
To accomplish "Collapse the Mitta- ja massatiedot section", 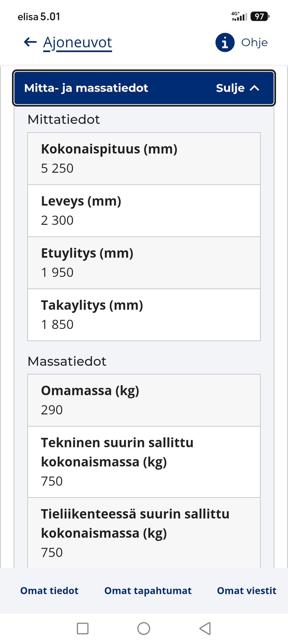I will 144,88.
